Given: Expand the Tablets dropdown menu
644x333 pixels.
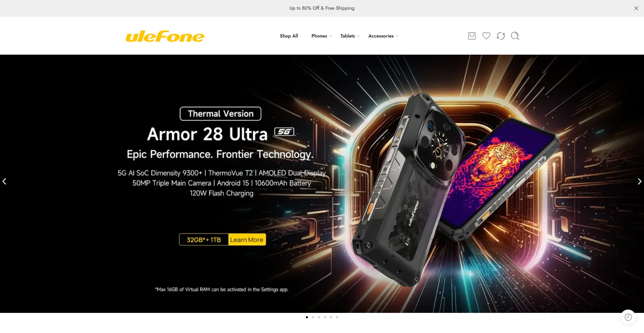Looking at the screenshot, I should tap(350, 36).
